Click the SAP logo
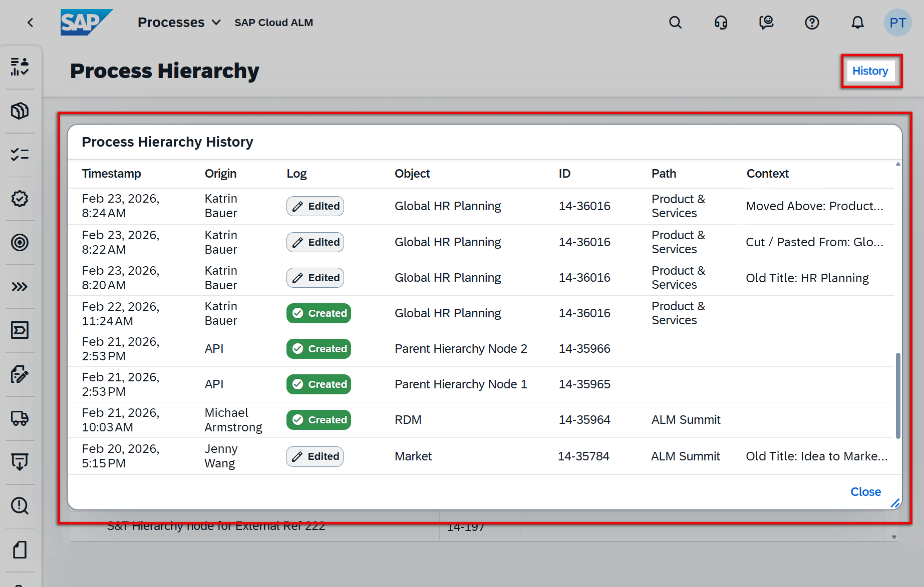 [x=86, y=23]
